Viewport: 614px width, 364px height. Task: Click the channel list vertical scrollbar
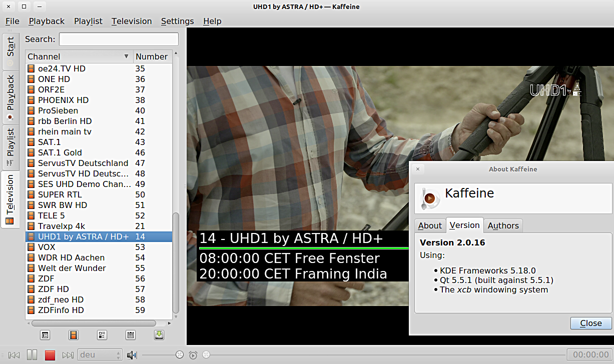[x=176, y=263]
